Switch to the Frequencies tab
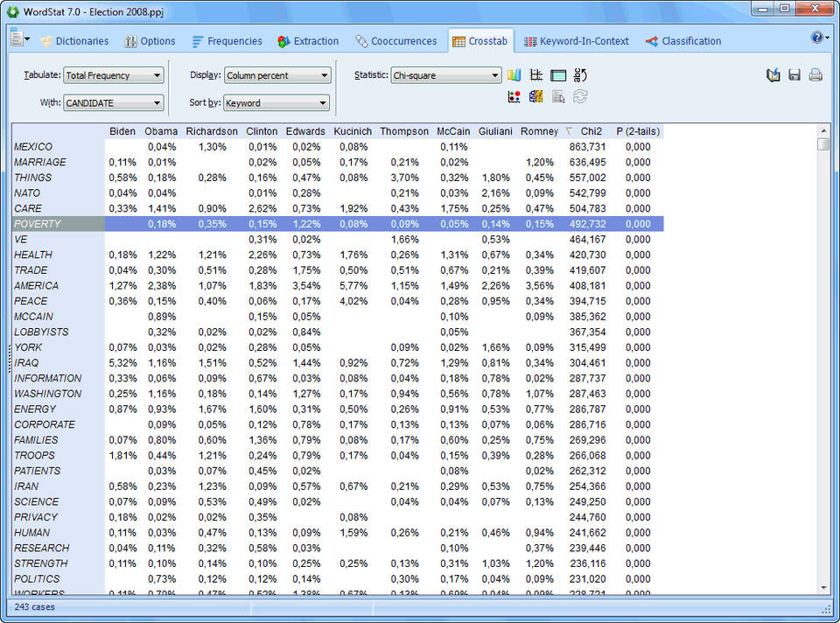 coord(227,41)
